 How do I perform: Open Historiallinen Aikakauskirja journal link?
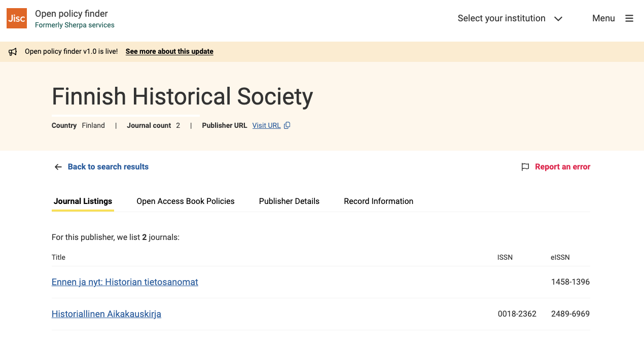point(106,314)
